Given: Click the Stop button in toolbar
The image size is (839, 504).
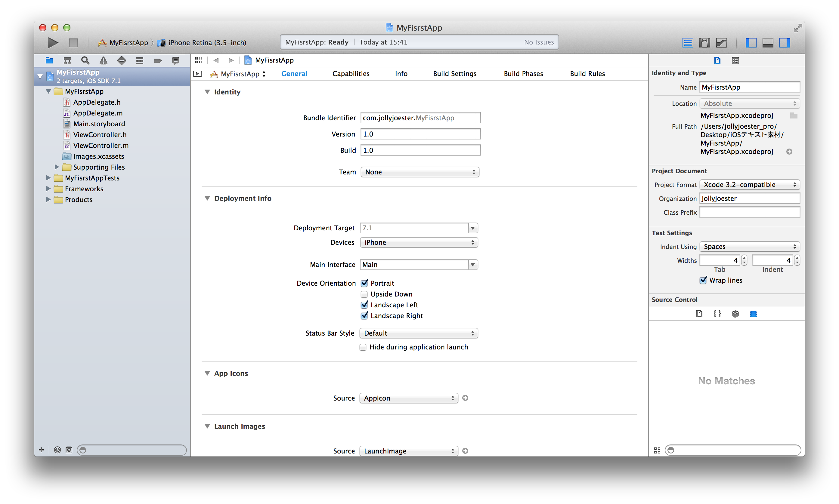Looking at the screenshot, I should pos(73,42).
